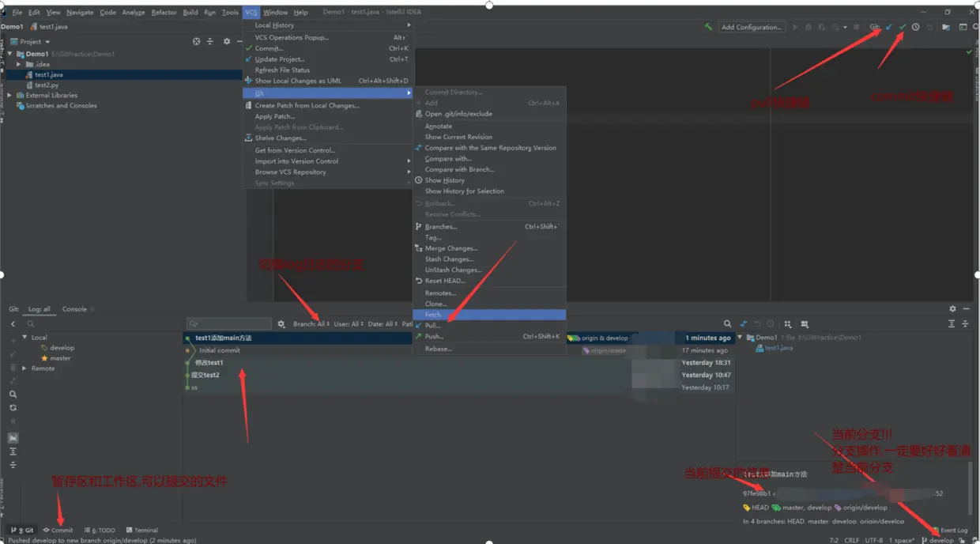Select the 'Initial commit' log row
980x544 pixels.
click(x=458, y=350)
